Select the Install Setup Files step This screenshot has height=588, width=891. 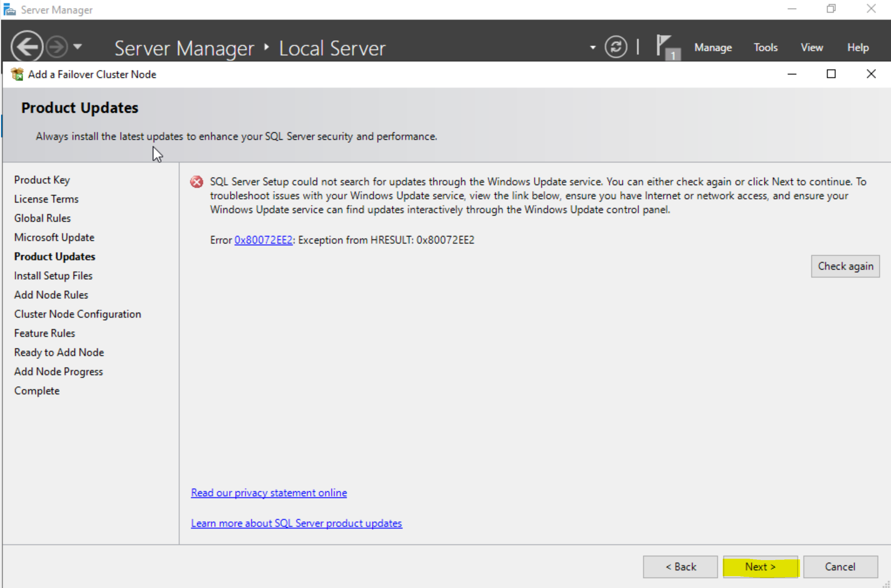point(53,276)
